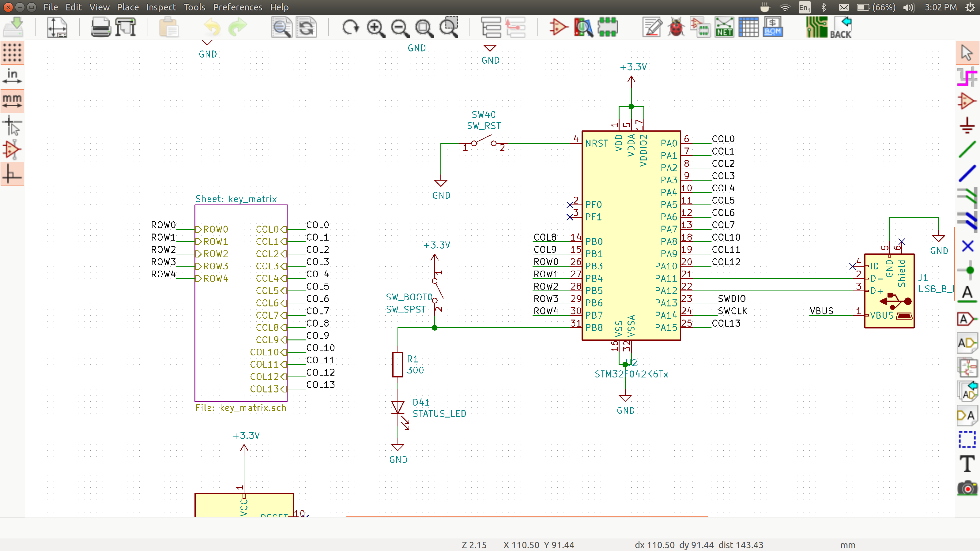The image size is (980, 551).
Task: Toggle grid visibility in left toolbar
Action: coord(12,52)
